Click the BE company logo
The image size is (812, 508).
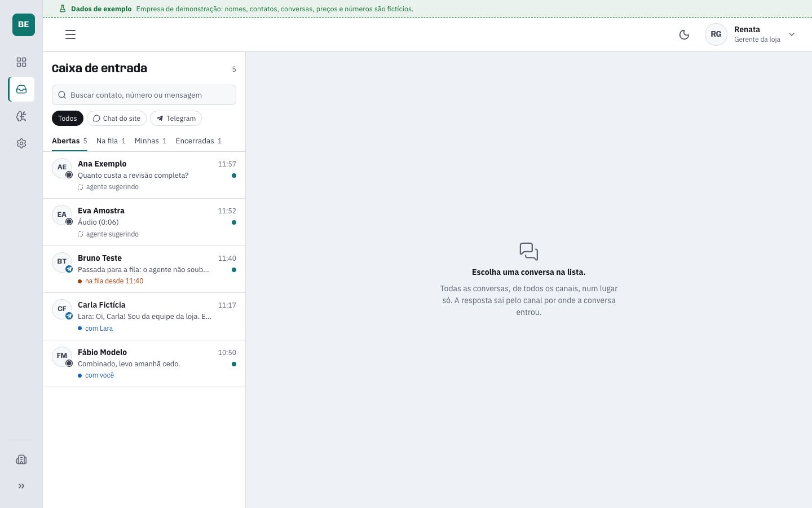coord(24,25)
